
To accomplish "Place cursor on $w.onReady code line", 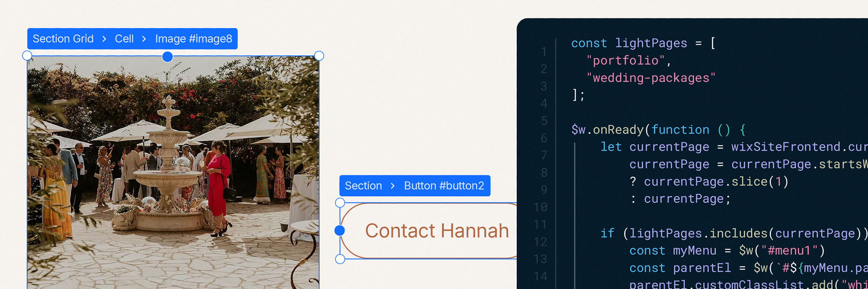I will [658, 130].
